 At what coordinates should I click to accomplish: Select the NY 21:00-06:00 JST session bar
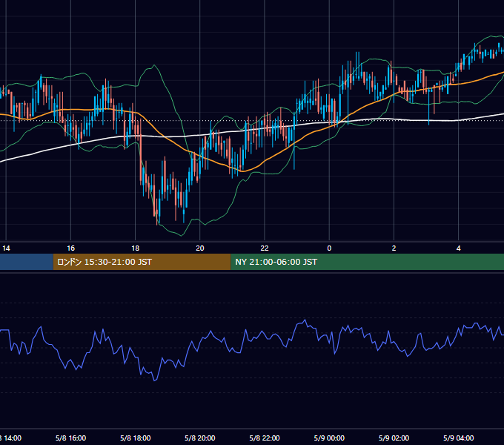click(368, 262)
